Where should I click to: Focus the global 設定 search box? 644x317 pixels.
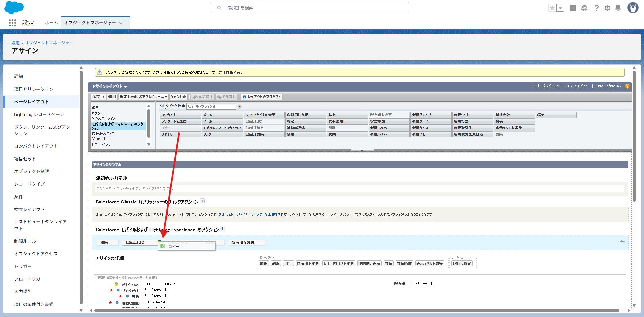coord(310,8)
